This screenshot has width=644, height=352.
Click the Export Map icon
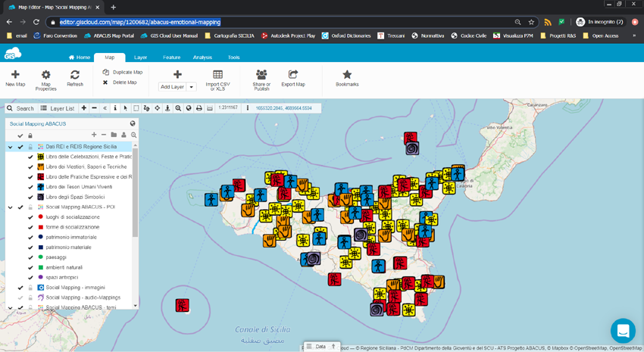tap(293, 74)
